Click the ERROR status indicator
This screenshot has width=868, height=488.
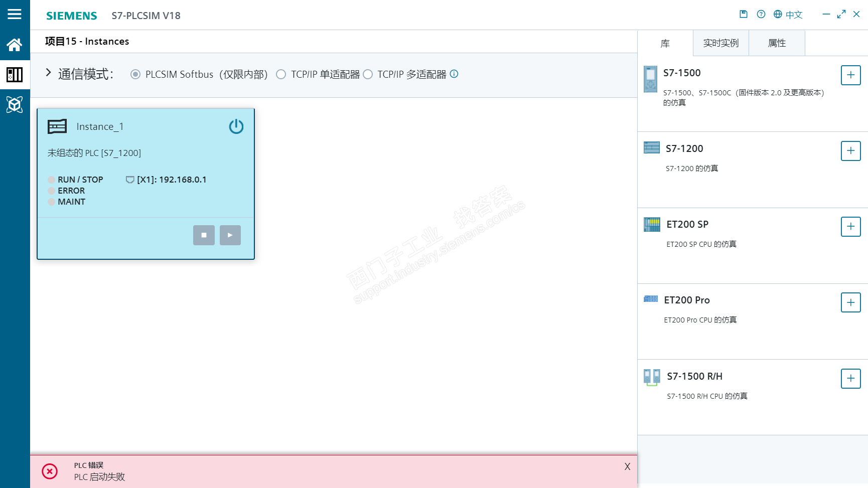[51, 191]
